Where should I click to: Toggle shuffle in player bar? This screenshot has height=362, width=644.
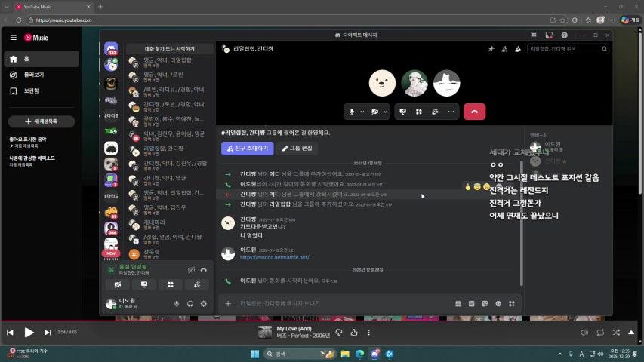tap(616, 333)
